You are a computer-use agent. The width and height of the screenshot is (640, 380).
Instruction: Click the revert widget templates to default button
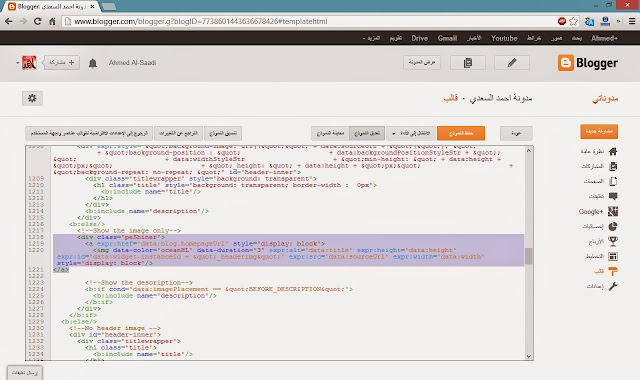tap(89, 133)
